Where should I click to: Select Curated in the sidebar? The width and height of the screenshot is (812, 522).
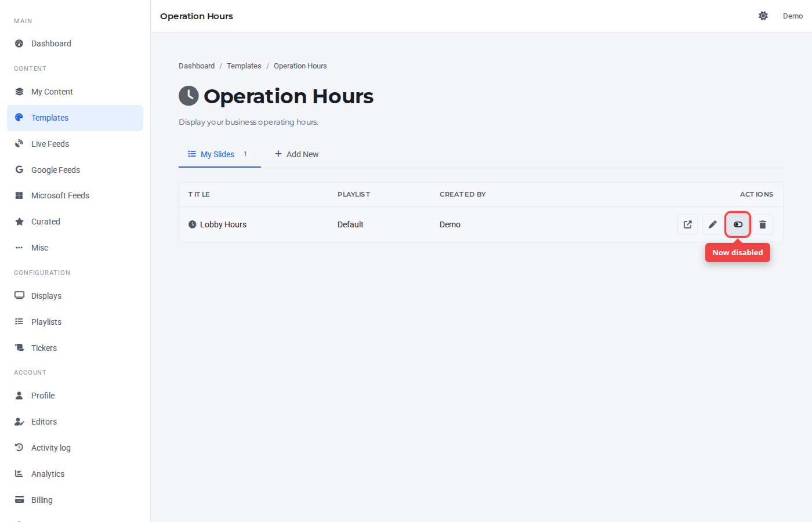coord(75,222)
